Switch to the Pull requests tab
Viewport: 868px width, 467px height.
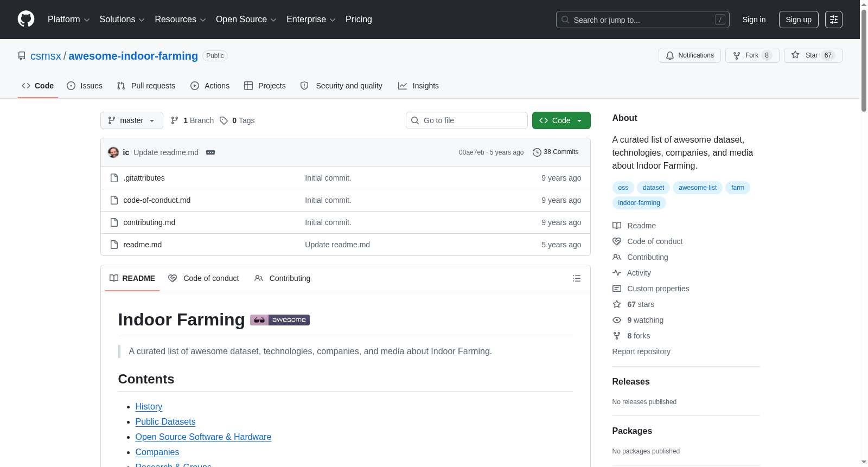coord(146,86)
